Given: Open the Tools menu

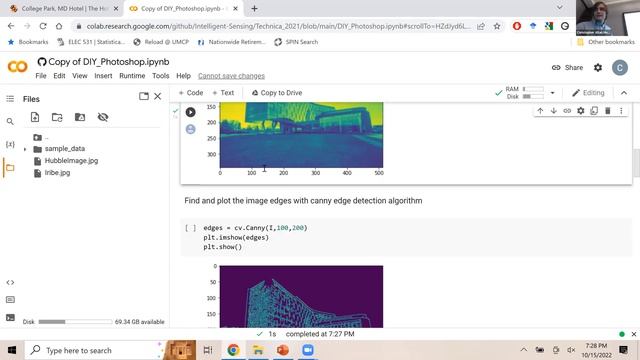Looking at the screenshot, I should click(160, 76).
